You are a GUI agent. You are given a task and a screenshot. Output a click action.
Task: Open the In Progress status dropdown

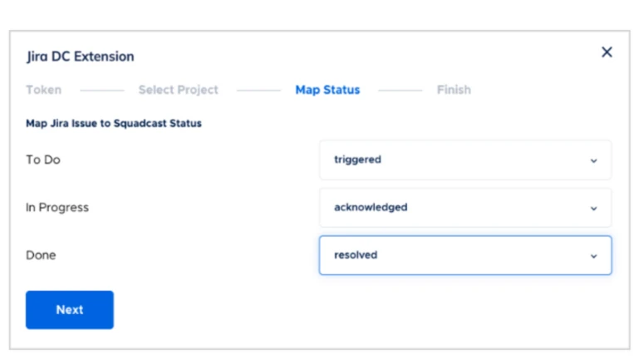(465, 208)
